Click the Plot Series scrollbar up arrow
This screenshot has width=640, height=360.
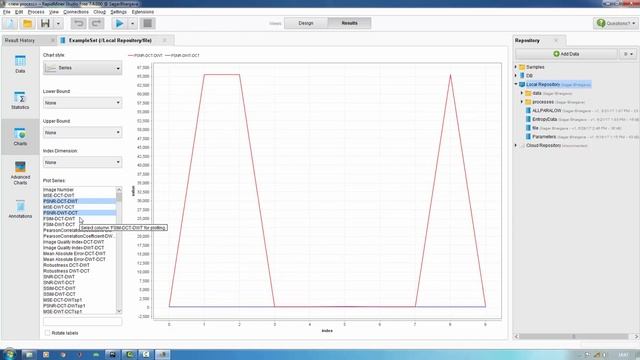pos(119,190)
